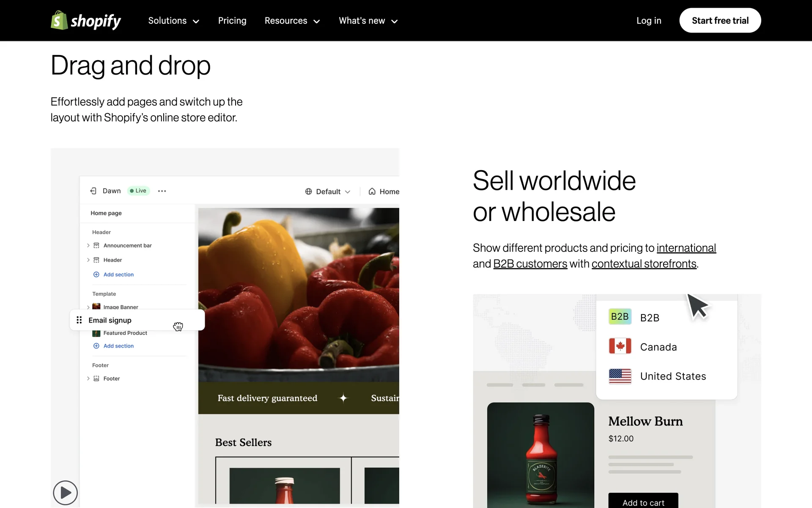The image size is (812, 508).
Task: Click the Dawn theme back icon
Action: (93, 191)
